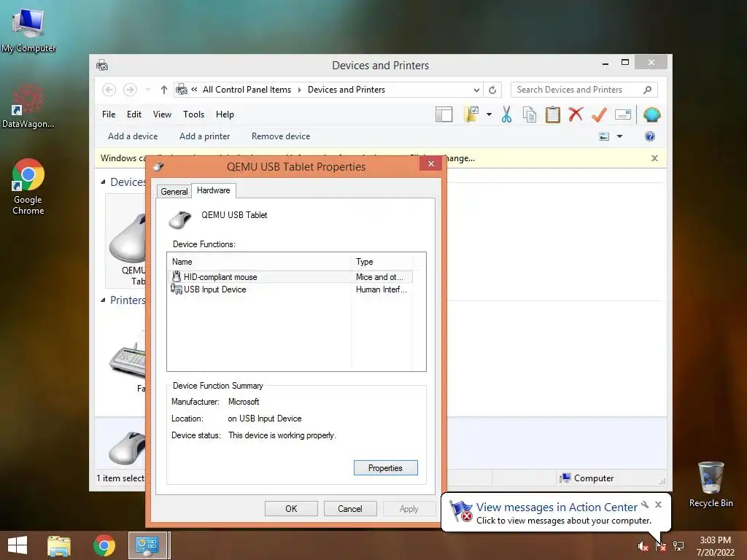Open Chrome from the taskbar

pyautogui.click(x=104, y=545)
